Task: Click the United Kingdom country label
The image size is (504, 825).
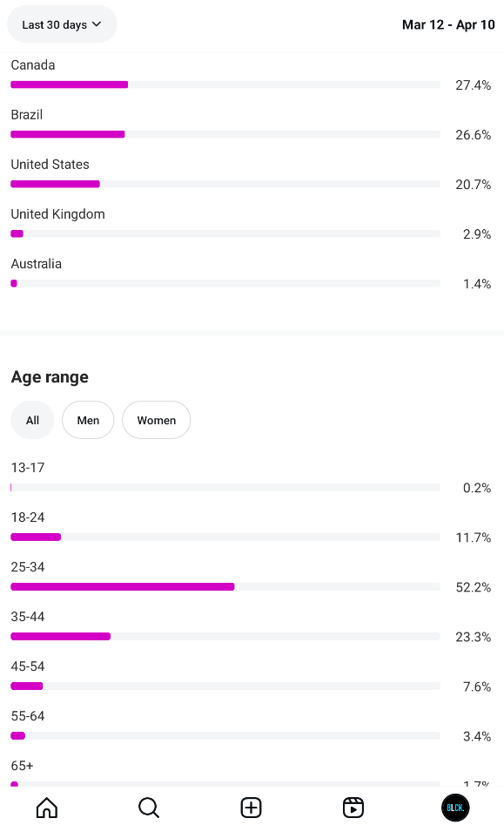Action: (x=57, y=214)
